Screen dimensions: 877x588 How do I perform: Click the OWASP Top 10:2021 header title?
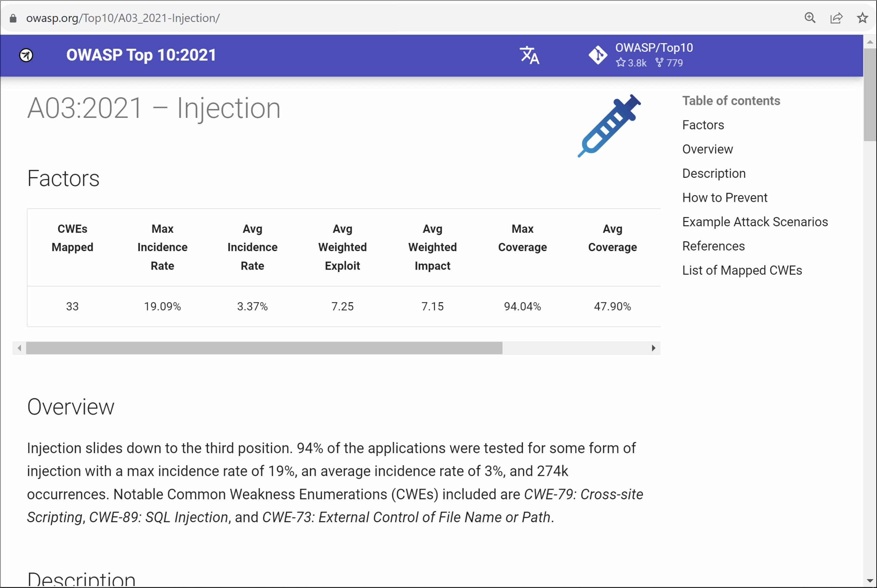pos(141,55)
